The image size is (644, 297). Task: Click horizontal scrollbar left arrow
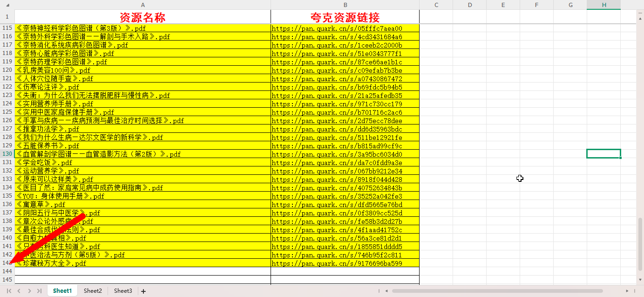386,291
